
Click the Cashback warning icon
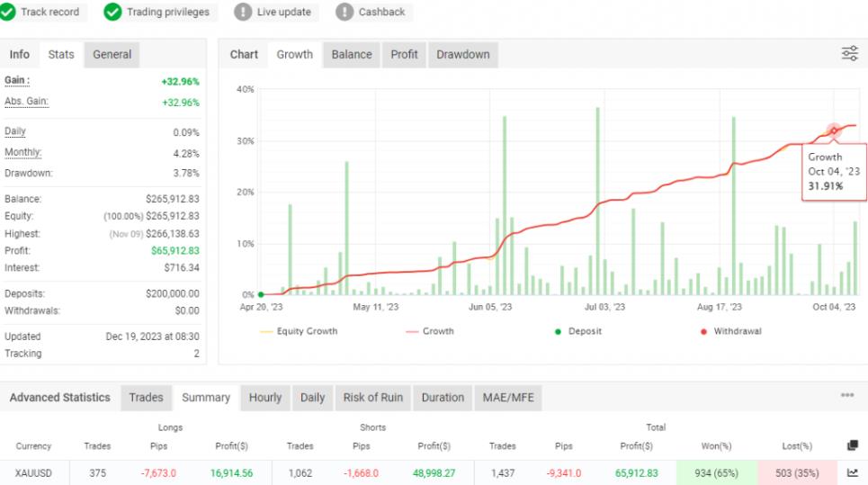[345, 13]
